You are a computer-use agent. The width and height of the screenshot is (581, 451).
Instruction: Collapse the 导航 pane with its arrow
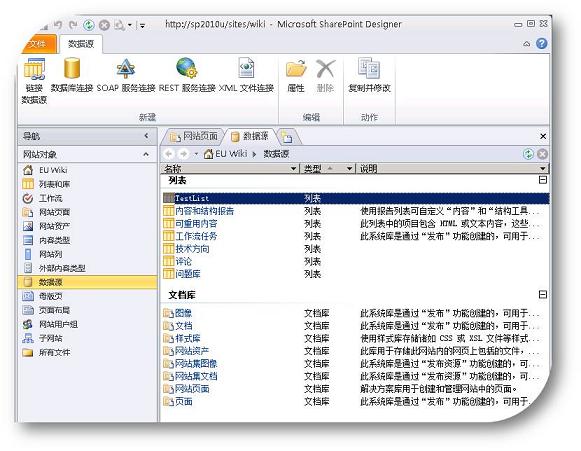coord(146,136)
